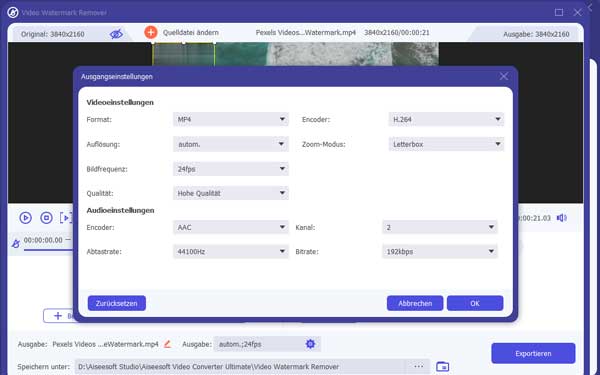Open the Zoom-Modus dropdown showing Letterbox
The height and width of the screenshot is (375, 600).
(x=446, y=144)
